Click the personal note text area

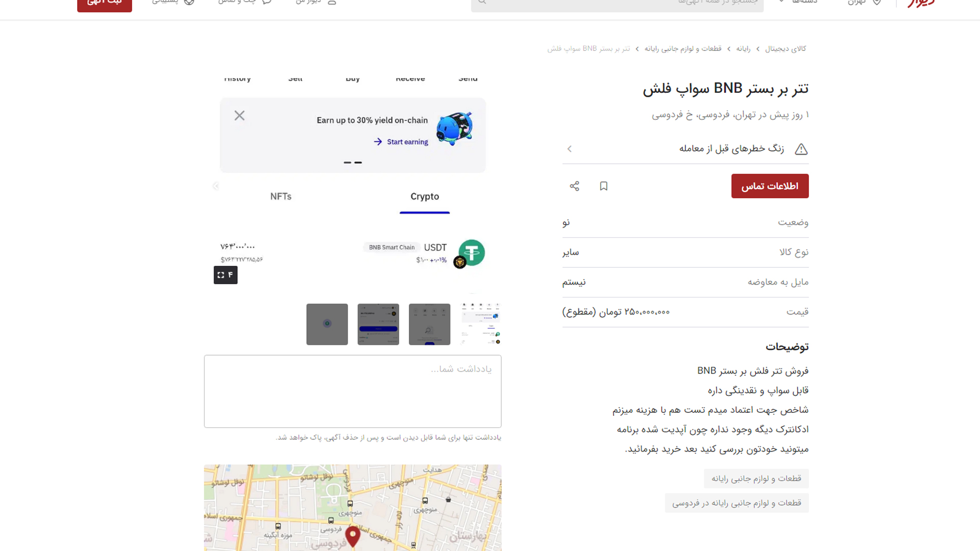click(x=352, y=391)
